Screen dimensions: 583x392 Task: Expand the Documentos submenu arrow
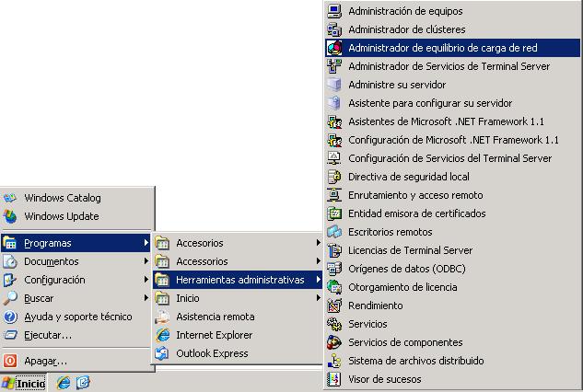tap(146, 261)
